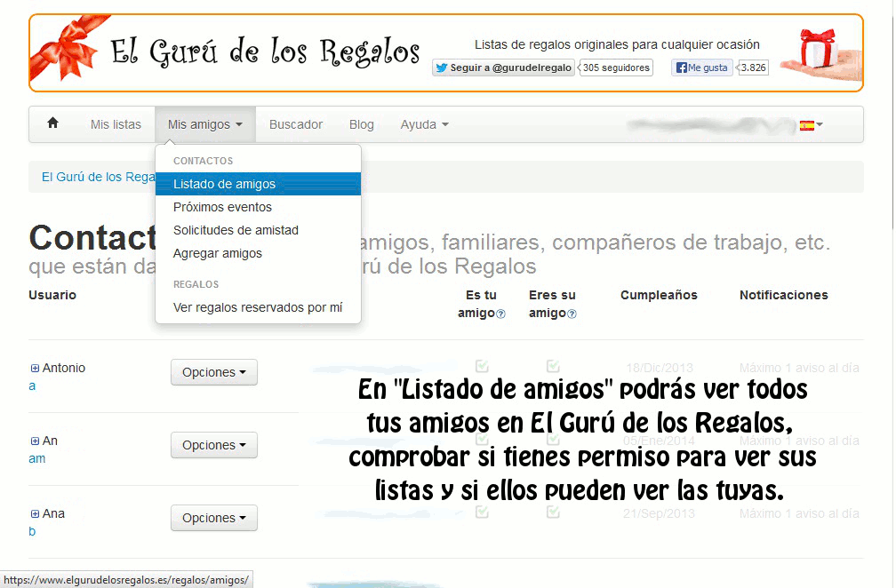896x588 pixels.
Task: Toggle Antonio's Eres su amigo checkmark
Action: click(x=553, y=366)
